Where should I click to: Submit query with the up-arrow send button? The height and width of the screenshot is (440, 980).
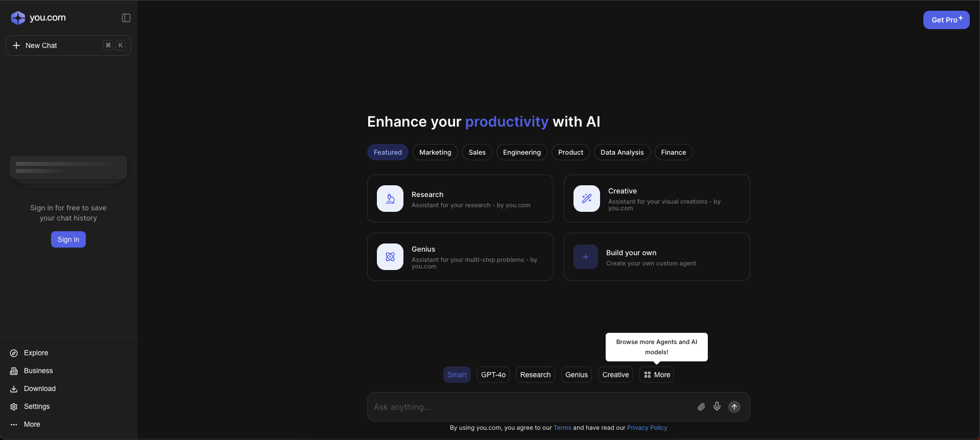tap(734, 407)
